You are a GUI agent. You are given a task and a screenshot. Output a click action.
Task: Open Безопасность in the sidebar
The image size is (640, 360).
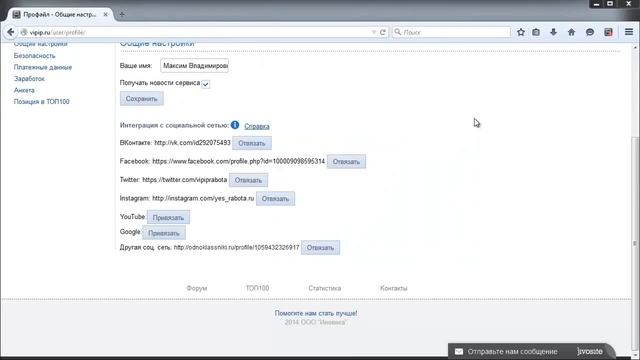click(34, 56)
